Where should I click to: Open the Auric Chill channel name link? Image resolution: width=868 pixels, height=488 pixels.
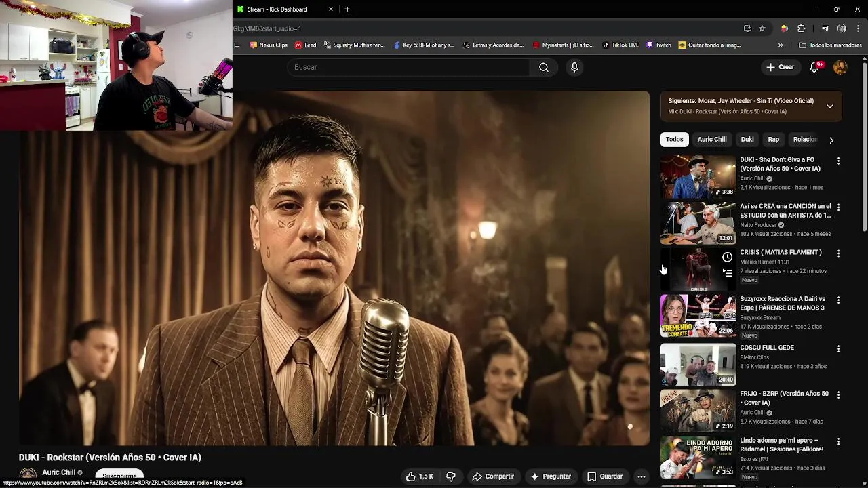click(x=58, y=473)
